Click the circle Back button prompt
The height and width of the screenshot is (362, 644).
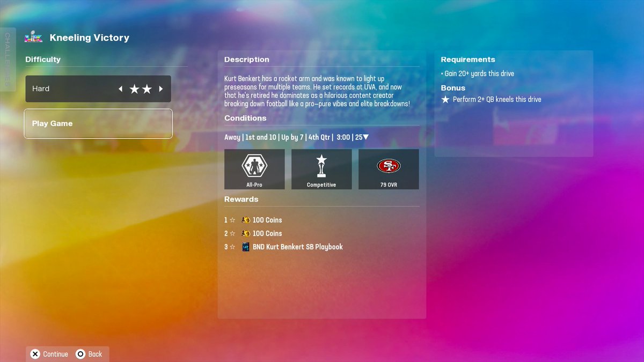coord(89,354)
